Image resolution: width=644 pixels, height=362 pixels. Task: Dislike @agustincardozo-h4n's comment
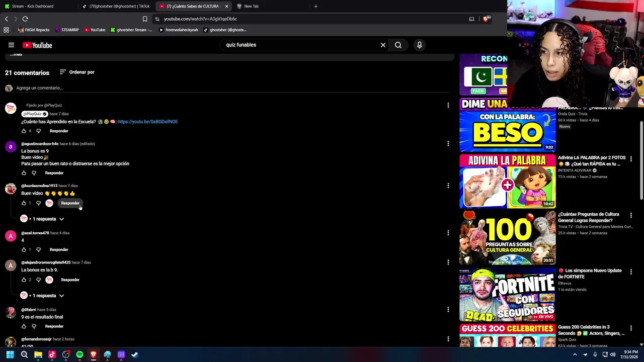tap(34, 173)
